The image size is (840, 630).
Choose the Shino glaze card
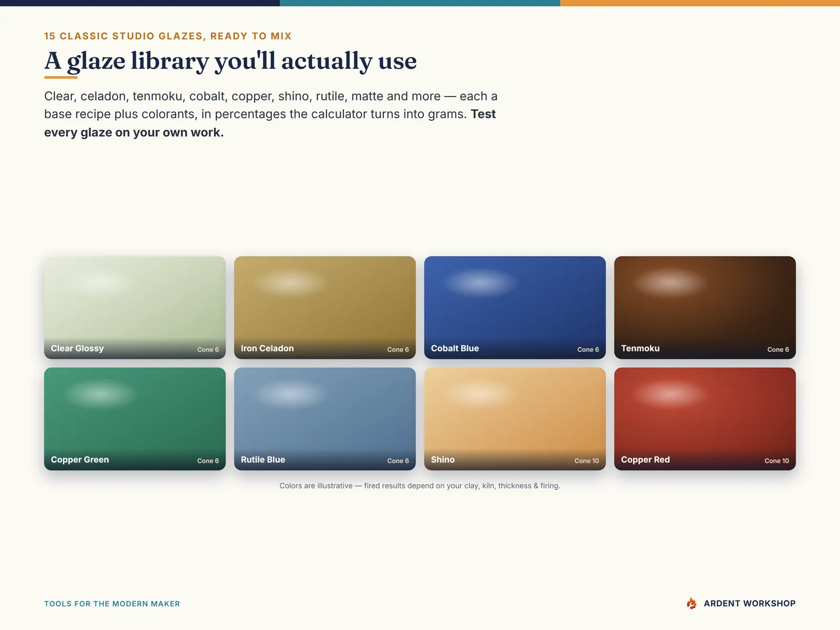click(515, 419)
